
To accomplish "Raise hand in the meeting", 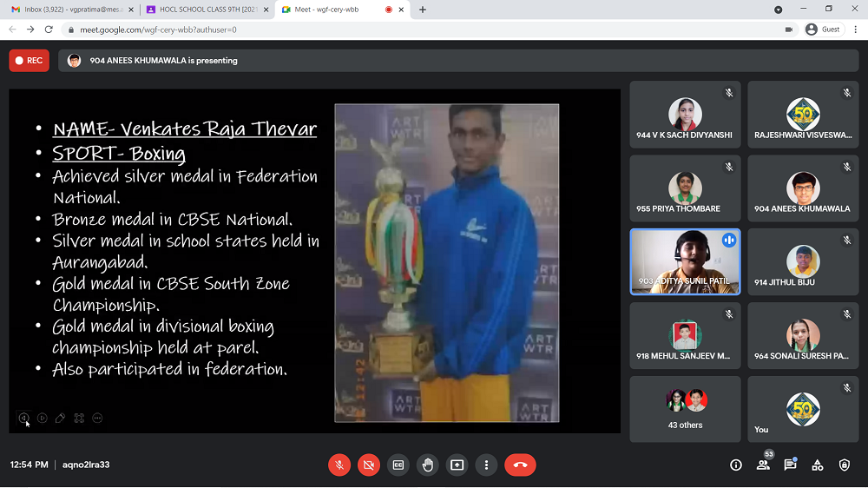I will [x=428, y=465].
